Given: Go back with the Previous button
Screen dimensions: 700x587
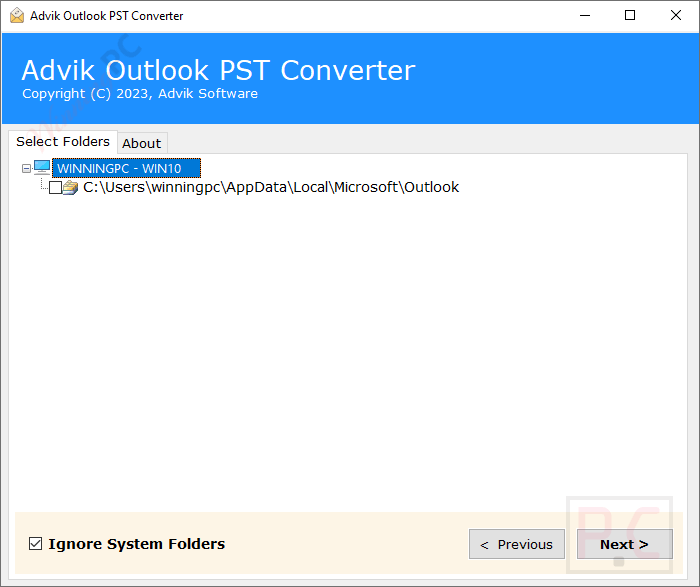Looking at the screenshot, I should click(517, 544).
